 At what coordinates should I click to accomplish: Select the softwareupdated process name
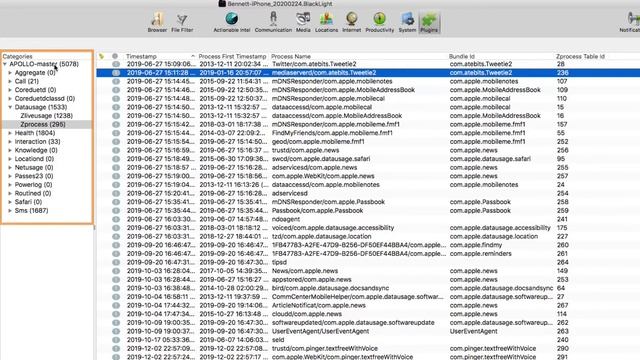353,323
